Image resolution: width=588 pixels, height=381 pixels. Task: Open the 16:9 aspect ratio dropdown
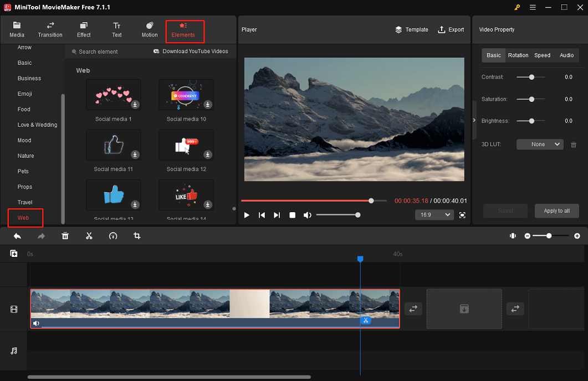[434, 215]
